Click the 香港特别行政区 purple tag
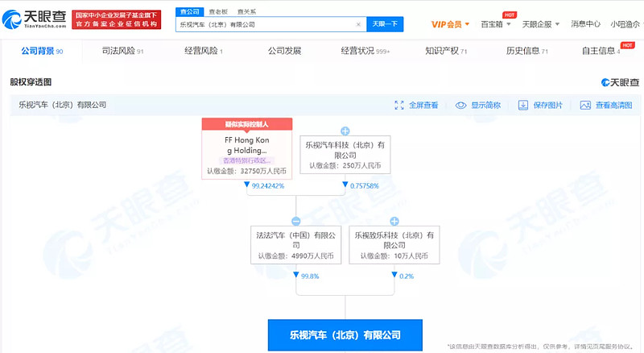The height and width of the screenshot is (353, 644). pos(247,160)
